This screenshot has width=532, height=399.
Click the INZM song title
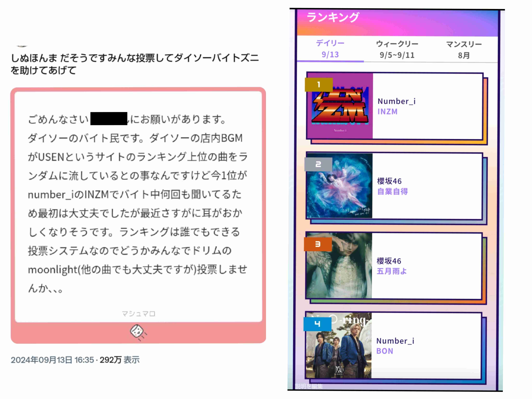[387, 112]
